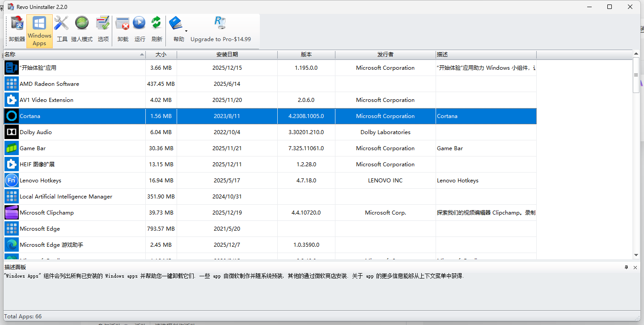Click the list scrollbar down arrow
Image resolution: width=644 pixels, height=325 pixels.
pyautogui.click(x=636, y=255)
